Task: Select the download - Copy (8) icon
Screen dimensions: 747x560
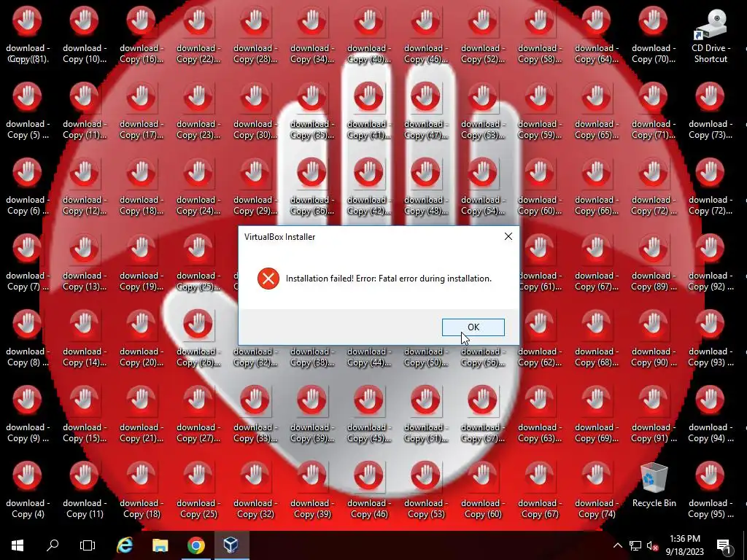Action: point(28,340)
